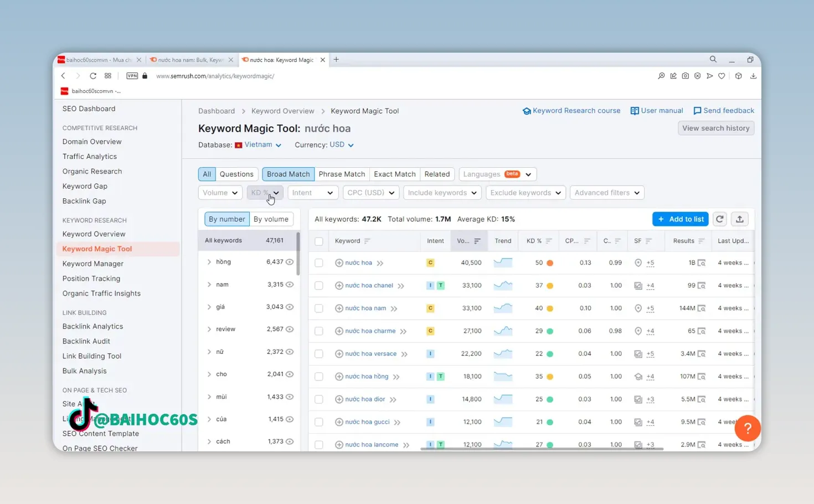Open the speed dial grid icon

tap(108, 76)
